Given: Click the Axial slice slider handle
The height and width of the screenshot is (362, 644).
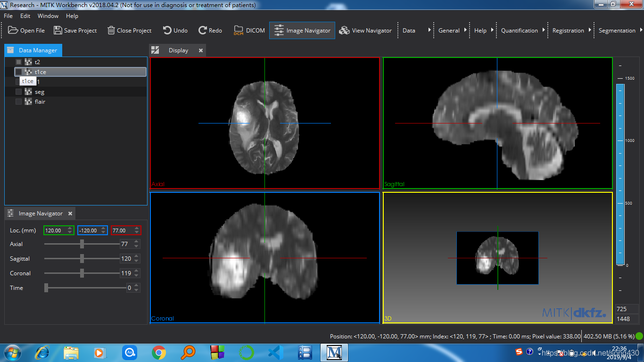Looking at the screenshot, I should click(82, 244).
